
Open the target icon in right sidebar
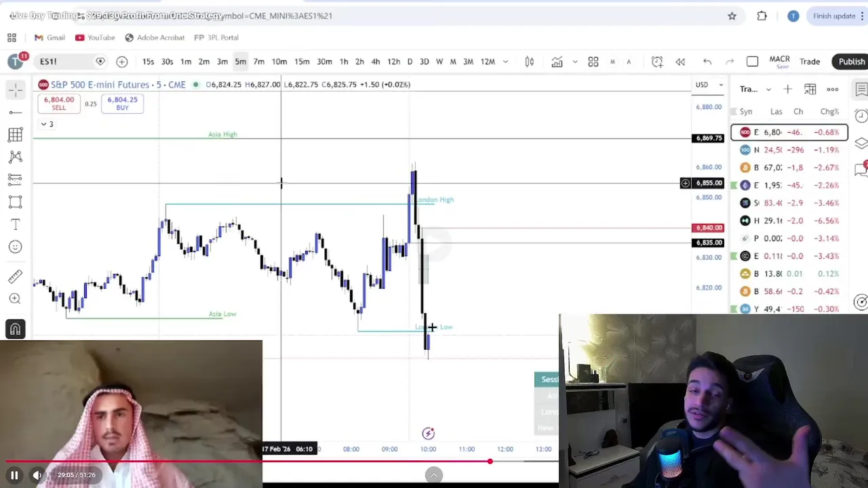861,302
